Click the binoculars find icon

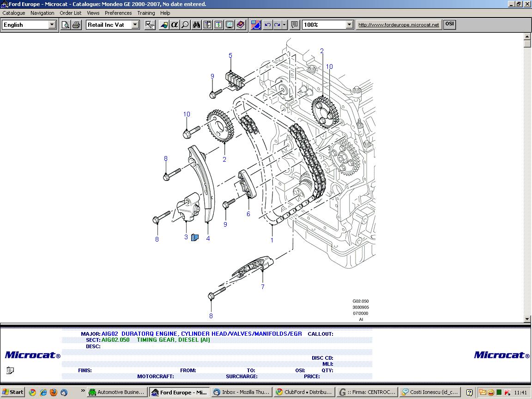pyautogui.click(x=197, y=25)
